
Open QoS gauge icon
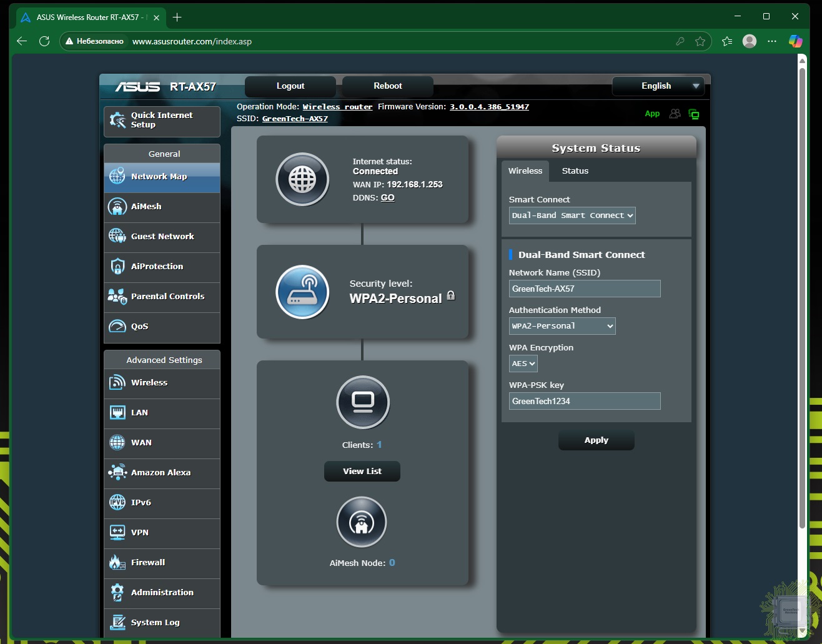117,326
